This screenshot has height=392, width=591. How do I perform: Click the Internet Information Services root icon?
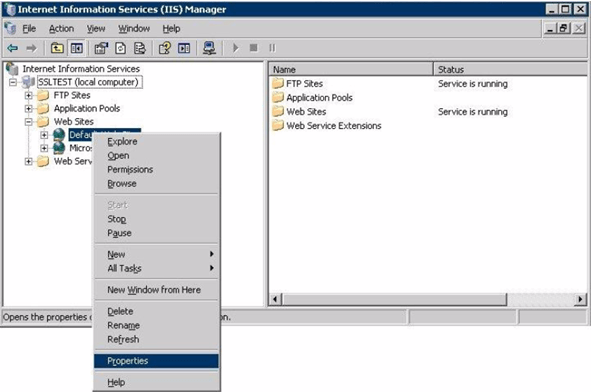click(12, 69)
